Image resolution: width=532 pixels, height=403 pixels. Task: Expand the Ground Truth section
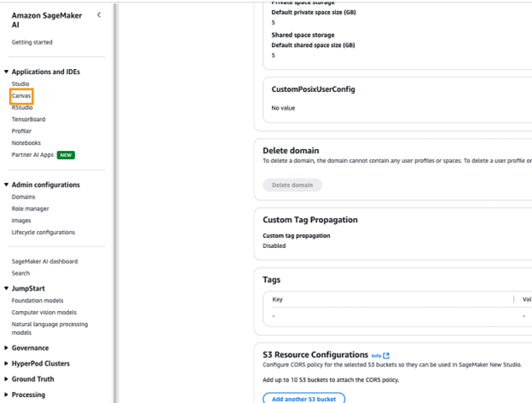coord(6,379)
